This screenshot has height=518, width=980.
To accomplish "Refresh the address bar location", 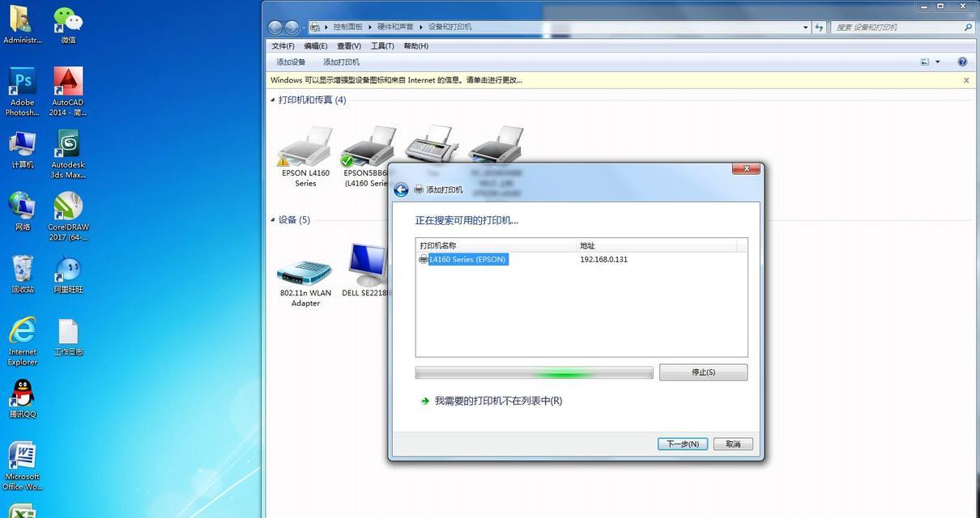I will click(x=820, y=27).
